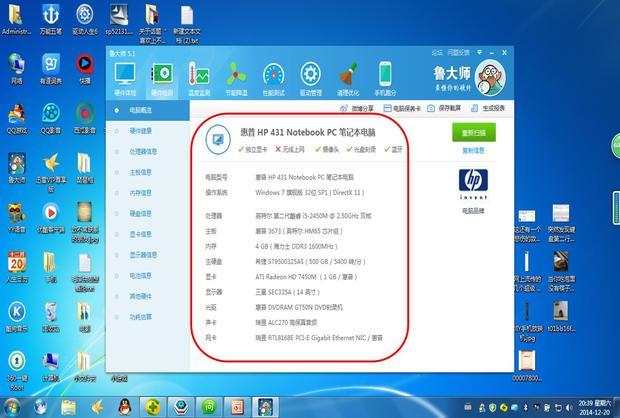This screenshot has height=418, width=620.
Task: Click 生成报表 report icon
Action: tap(474, 108)
